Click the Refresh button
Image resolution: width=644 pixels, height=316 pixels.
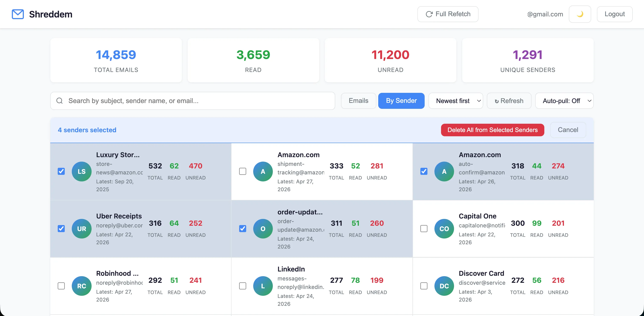pyautogui.click(x=509, y=101)
